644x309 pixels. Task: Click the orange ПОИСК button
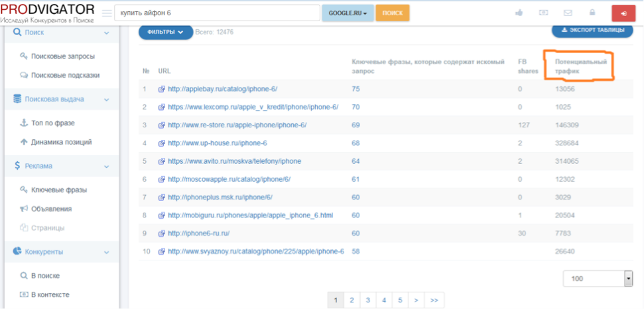click(x=393, y=13)
